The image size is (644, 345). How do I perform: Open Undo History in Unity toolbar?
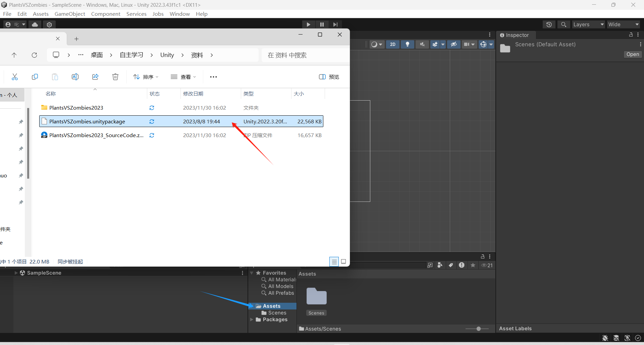coord(549,24)
